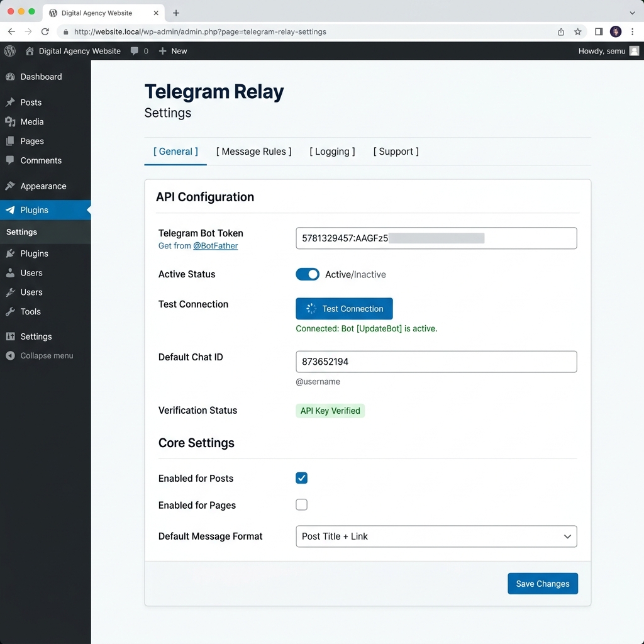Toggle the Active Status switch

[307, 274]
